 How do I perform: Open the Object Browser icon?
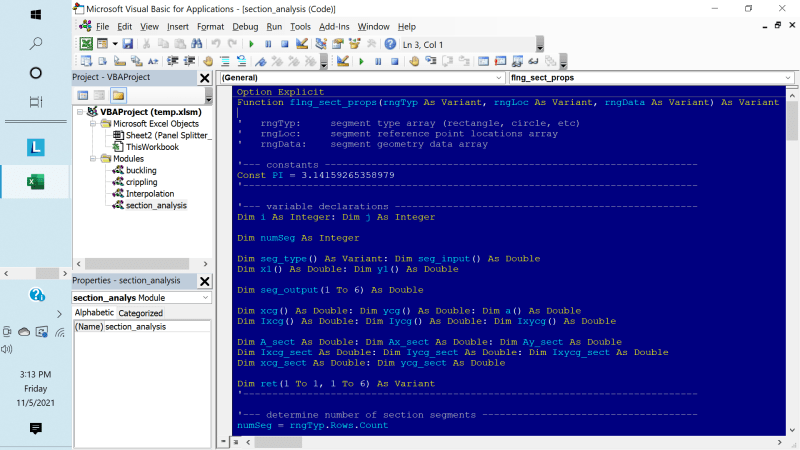point(354,44)
